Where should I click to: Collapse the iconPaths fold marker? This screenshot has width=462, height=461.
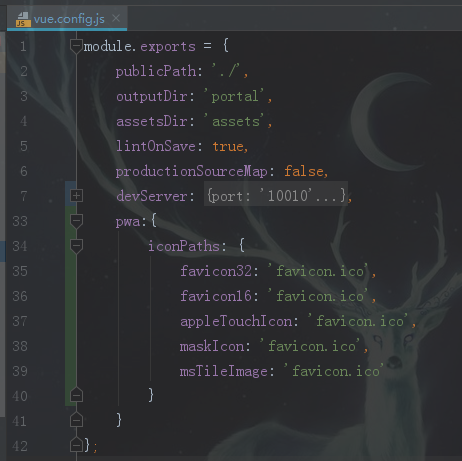click(x=76, y=246)
